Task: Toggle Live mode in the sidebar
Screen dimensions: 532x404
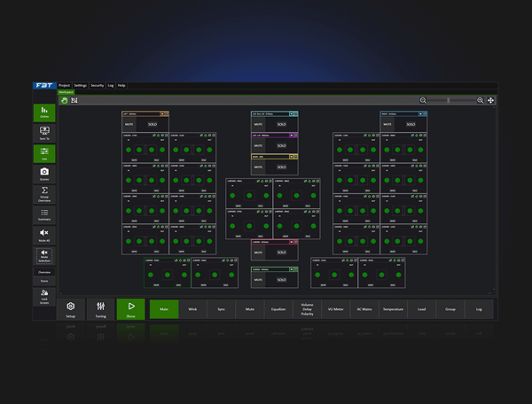Action: click(x=44, y=153)
